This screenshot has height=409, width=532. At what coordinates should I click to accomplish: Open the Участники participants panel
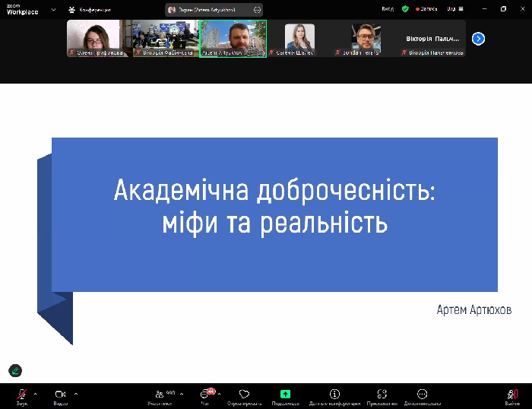pyautogui.click(x=160, y=395)
